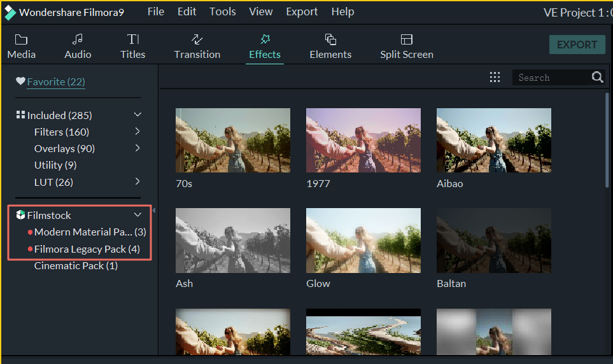Open the Transition icon tab
Image resolution: width=613 pixels, height=364 pixels.
[x=197, y=39]
